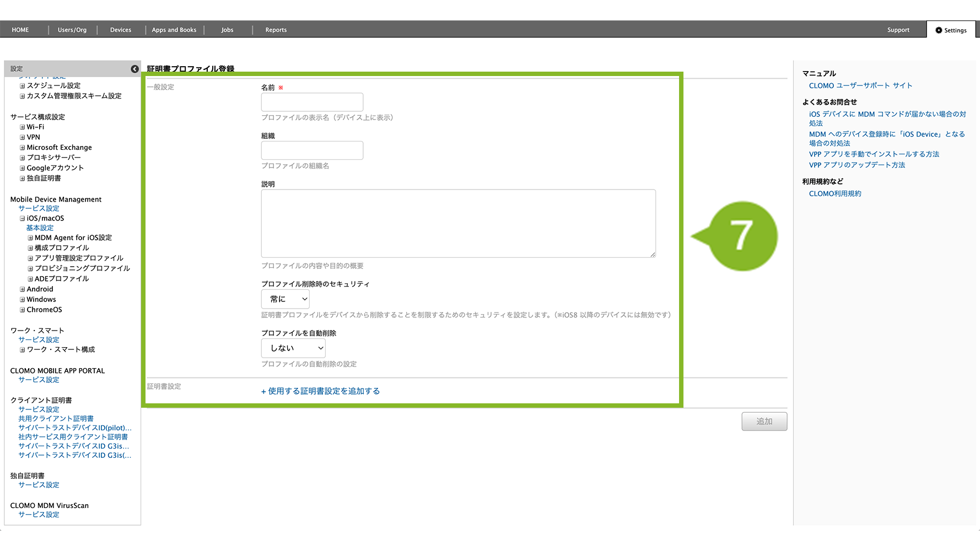Image resolution: width=980 pixels, height=551 pixels.
Task: Click the 組織 text field
Action: pyautogui.click(x=312, y=150)
